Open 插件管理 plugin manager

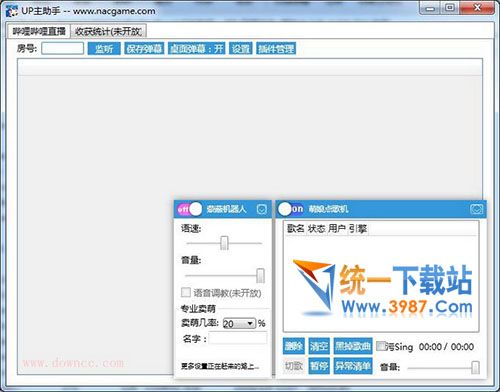pos(276,49)
